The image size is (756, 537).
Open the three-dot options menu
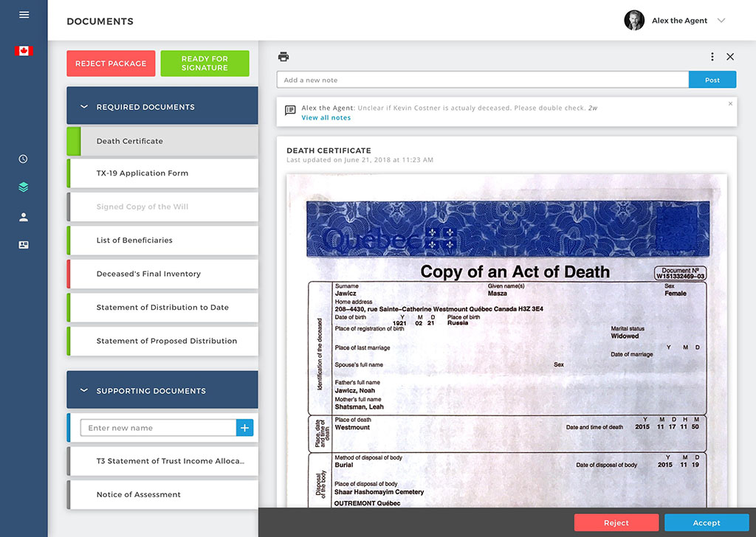712,56
